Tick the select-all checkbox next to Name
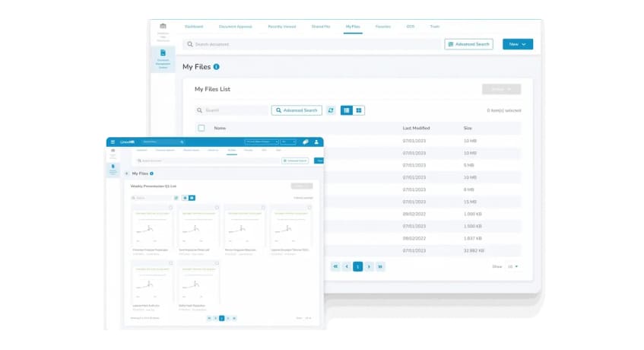Screen dimensions: 644x350 pyautogui.click(x=201, y=128)
